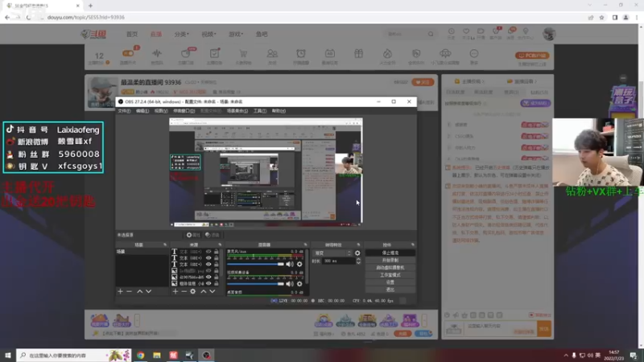Adjust second channel volume slider
The height and width of the screenshot is (362, 644).
click(255, 284)
